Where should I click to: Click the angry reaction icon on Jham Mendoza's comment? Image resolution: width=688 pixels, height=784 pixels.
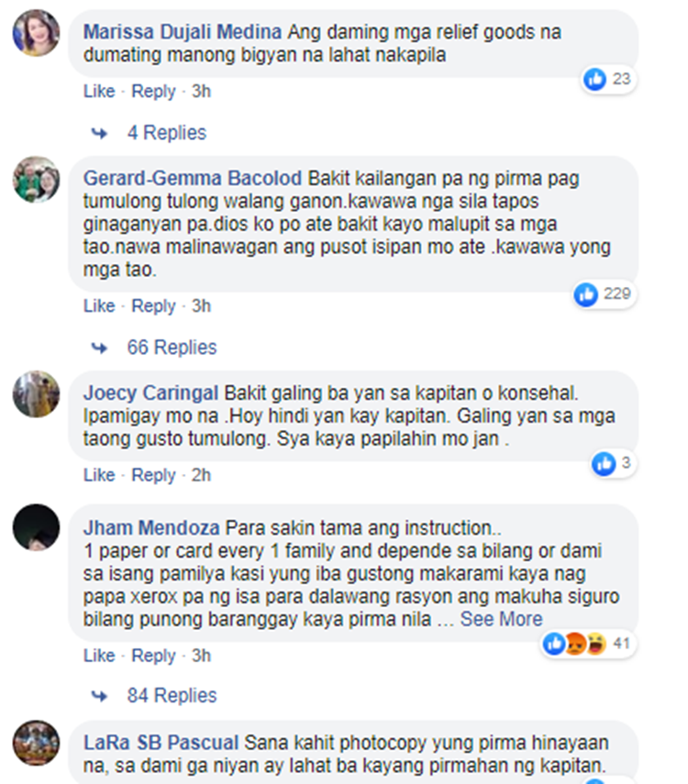point(575,644)
